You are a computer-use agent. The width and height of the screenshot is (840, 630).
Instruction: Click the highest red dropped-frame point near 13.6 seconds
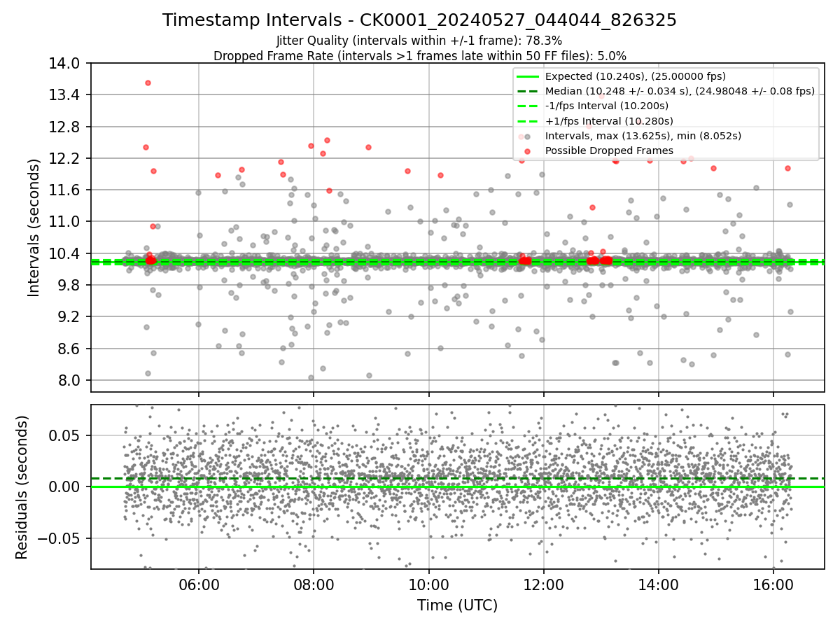point(148,83)
